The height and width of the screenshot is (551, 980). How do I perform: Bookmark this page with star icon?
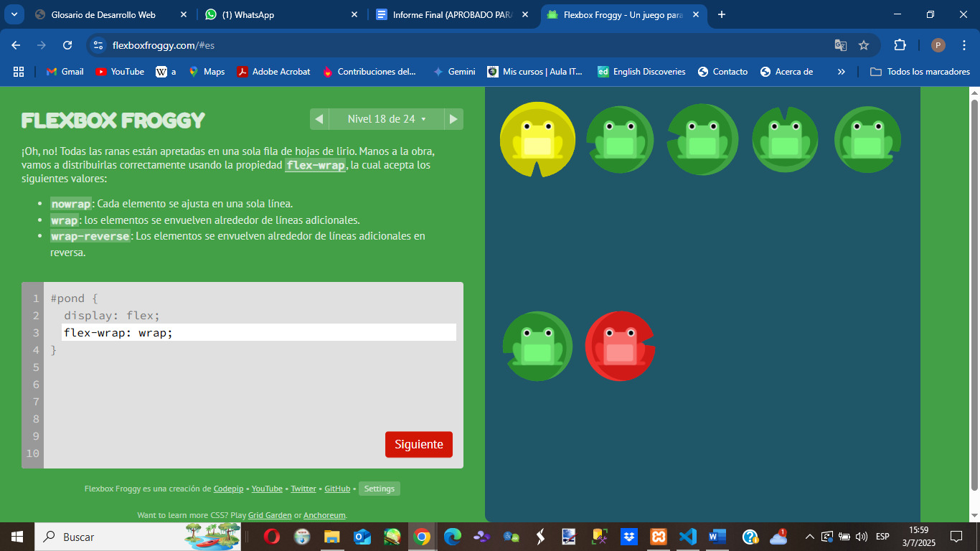click(864, 45)
